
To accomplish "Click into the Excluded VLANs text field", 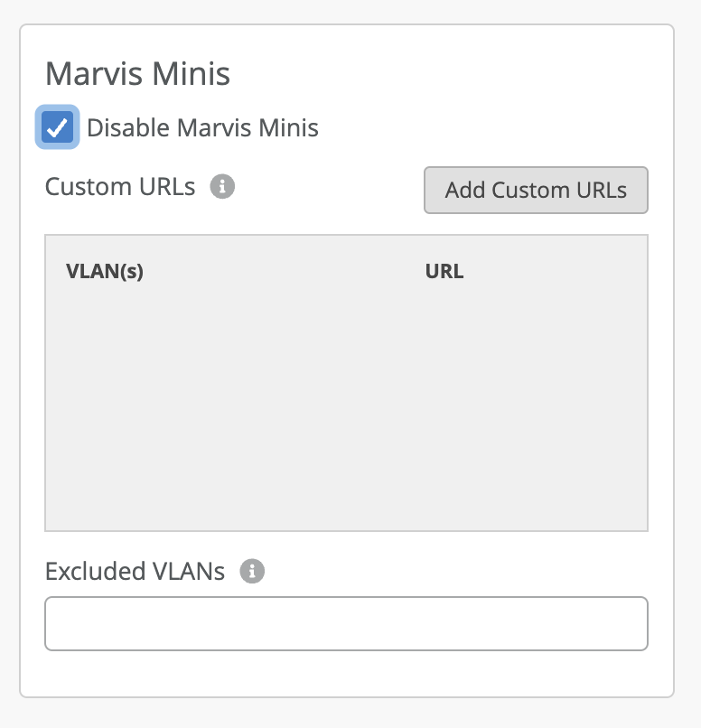I will 346,623.
